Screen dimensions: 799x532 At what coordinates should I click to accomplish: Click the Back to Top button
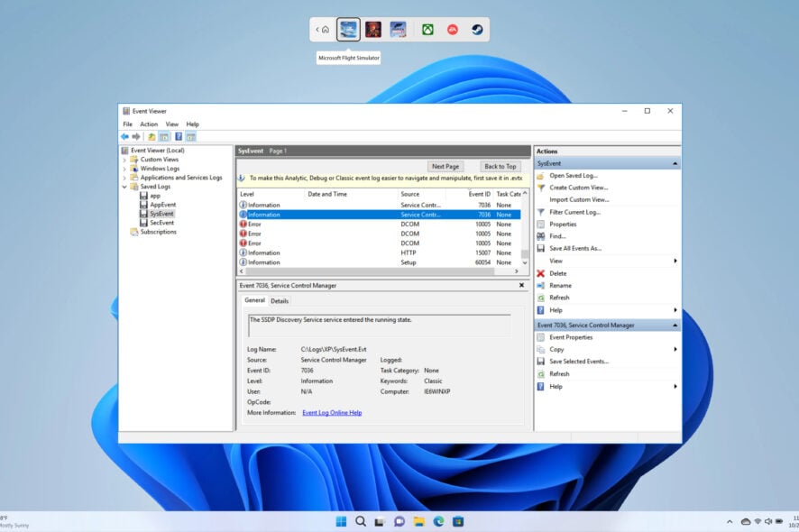[x=501, y=167]
